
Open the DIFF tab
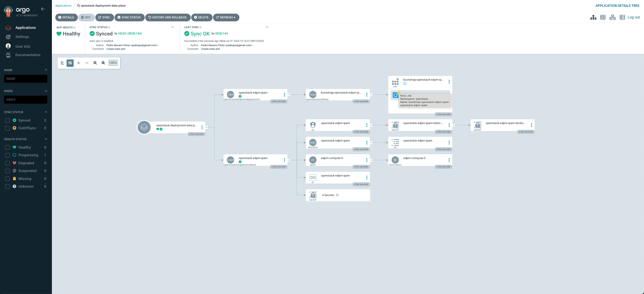pos(86,17)
